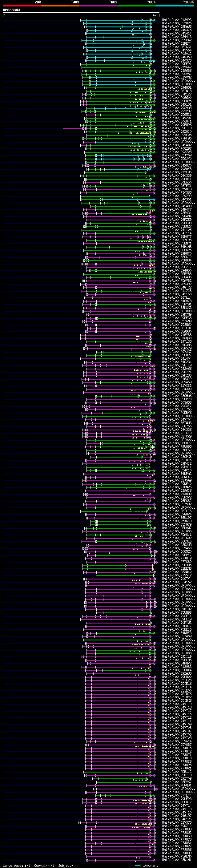This screenshot has width=197, height=868.
Task: Click the UniRef100_O49151 hit name
Action: 177,104
